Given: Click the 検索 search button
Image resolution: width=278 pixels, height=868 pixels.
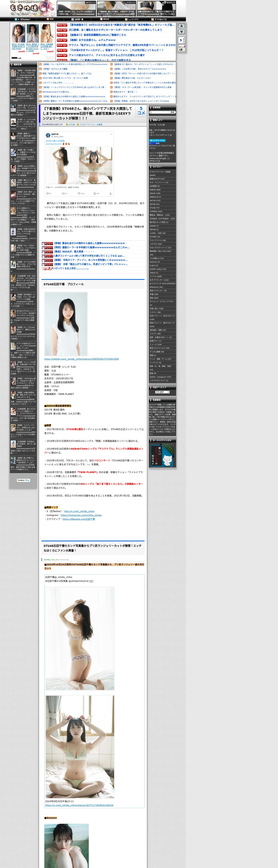Looking at the screenshot, I should click(172, 112).
